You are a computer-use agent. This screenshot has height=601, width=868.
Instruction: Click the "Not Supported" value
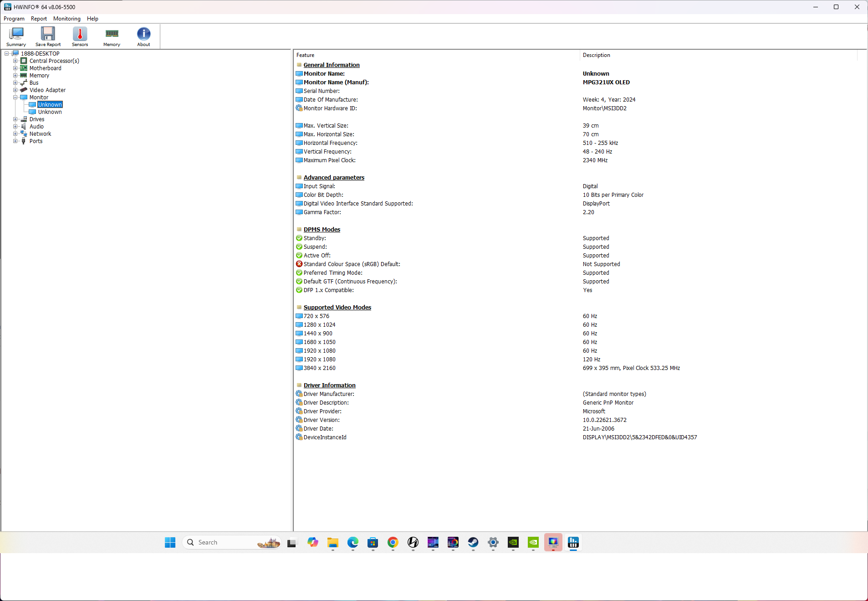click(601, 264)
